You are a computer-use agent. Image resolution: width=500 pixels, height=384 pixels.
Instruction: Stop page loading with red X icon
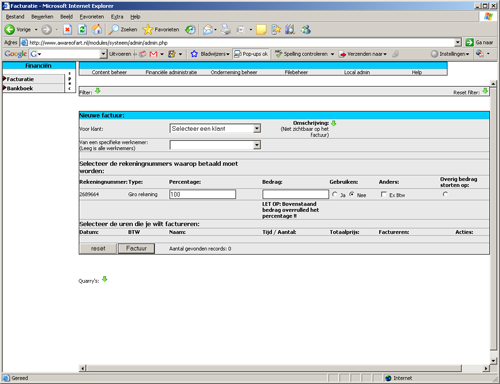pyautogui.click(x=67, y=30)
